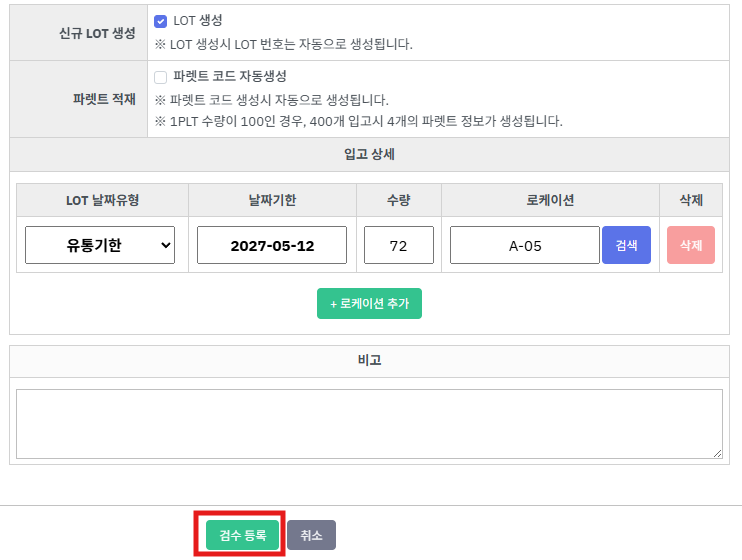Click the 수량 column header

pos(399,200)
